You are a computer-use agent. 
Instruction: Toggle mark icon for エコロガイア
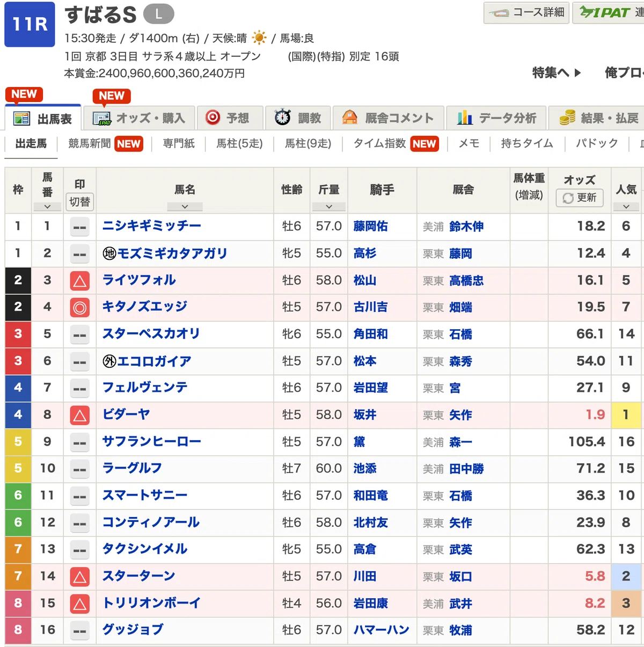pyautogui.click(x=79, y=361)
